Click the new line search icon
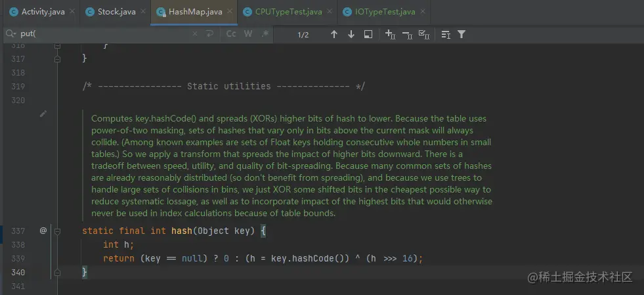 pos(210,35)
